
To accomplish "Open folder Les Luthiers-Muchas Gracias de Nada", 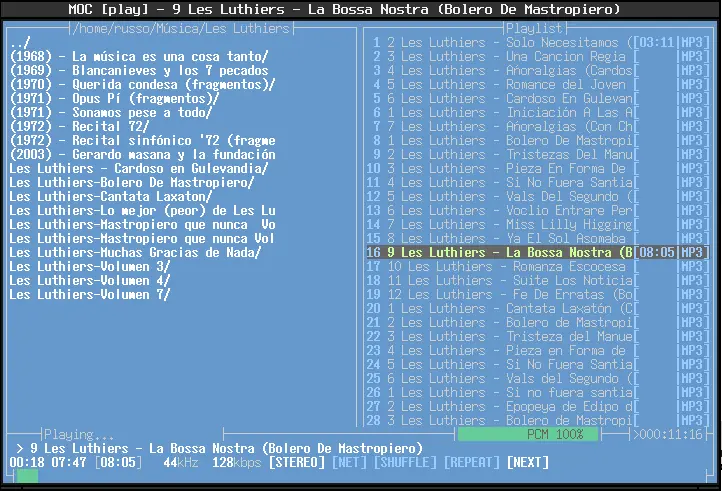I will (135, 252).
